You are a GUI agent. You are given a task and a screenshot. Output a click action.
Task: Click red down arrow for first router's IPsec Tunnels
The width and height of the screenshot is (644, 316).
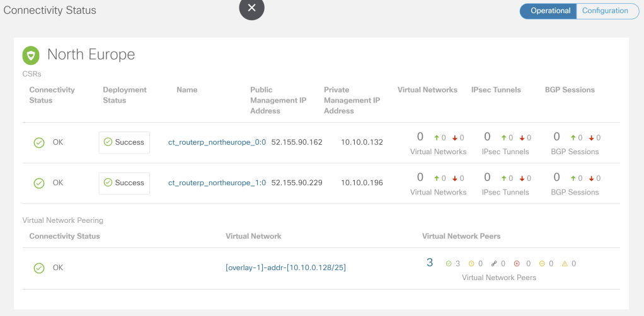521,138
